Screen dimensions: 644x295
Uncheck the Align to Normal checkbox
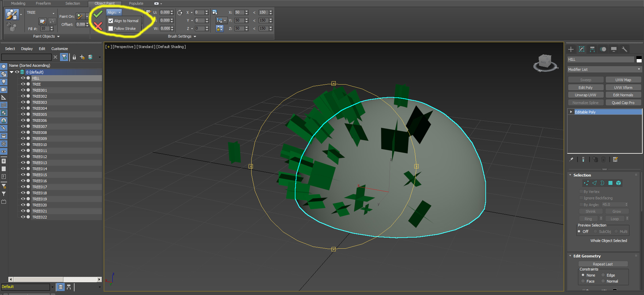[x=111, y=21]
